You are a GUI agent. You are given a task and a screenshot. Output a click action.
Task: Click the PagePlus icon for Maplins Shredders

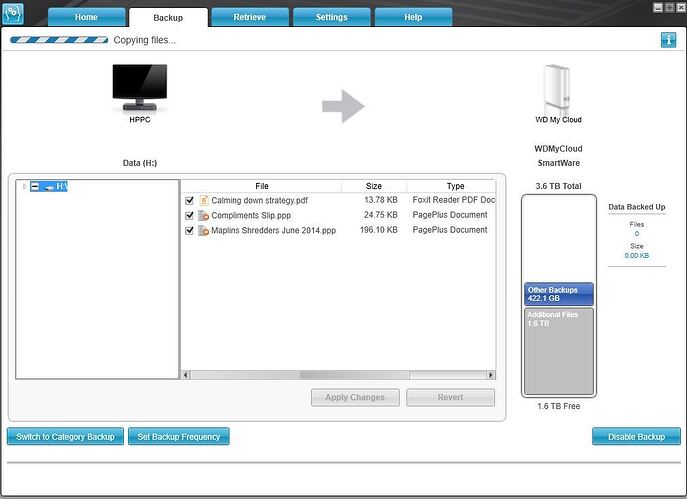pyautogui.click(x=204, y=230)
